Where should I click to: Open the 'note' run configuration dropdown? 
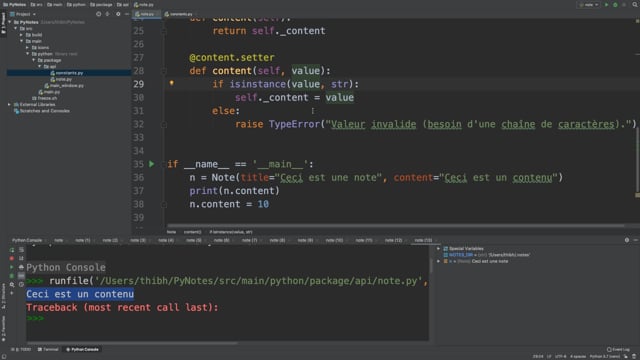(589, 5)
